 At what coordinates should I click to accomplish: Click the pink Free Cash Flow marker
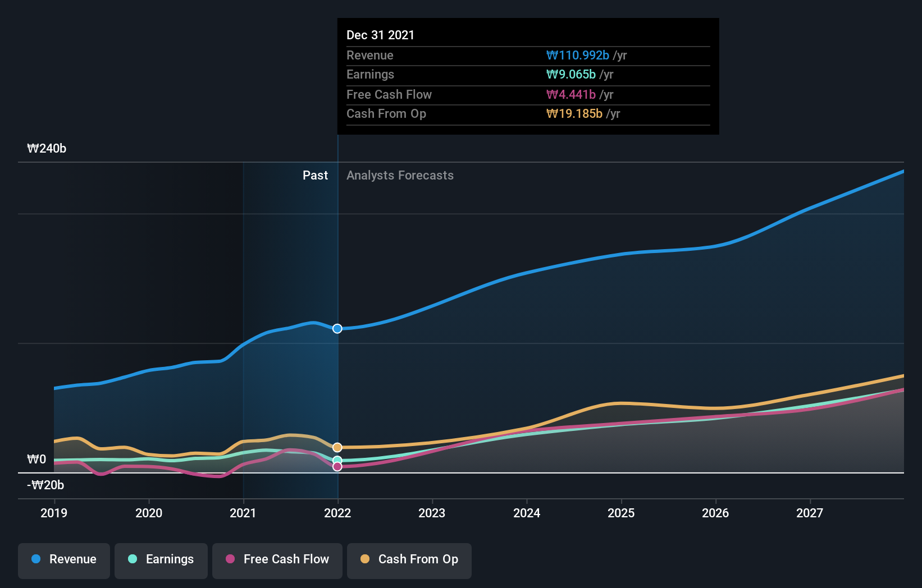337,467
